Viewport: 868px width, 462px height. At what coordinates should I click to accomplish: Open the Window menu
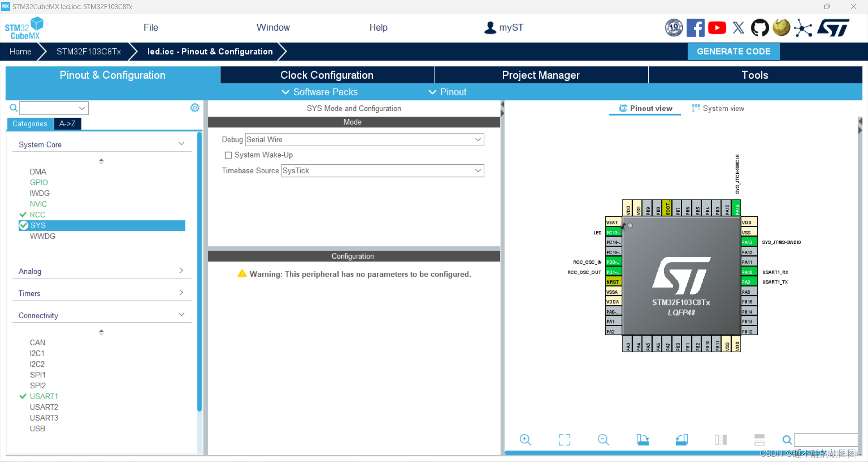tap(273, 28)
